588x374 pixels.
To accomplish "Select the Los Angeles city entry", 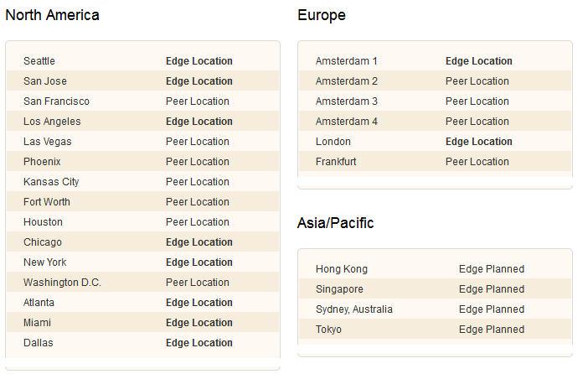I will click(52, 122).
